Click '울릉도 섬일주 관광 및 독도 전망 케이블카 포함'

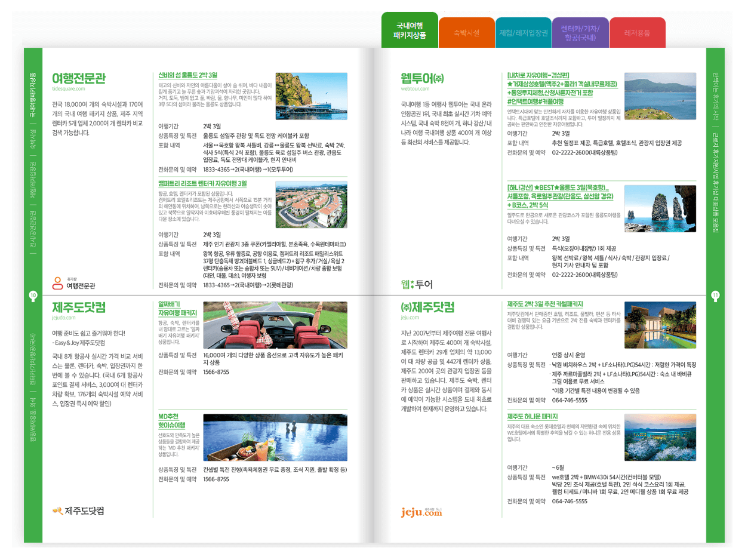coord(256,136)
